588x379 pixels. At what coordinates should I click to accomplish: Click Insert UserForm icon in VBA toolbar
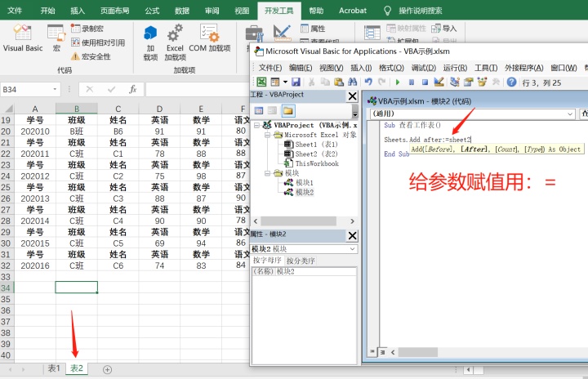[x=275, y=82]
